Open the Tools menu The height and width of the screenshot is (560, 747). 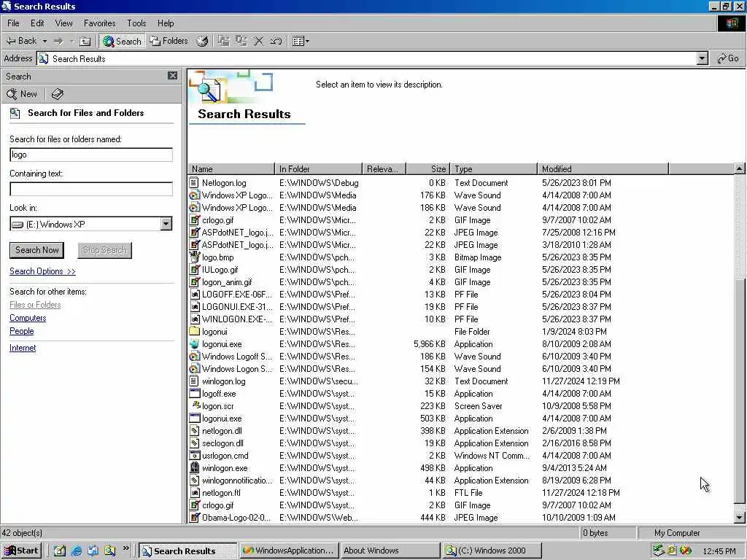pyautogui.click(x=136, y=23)
